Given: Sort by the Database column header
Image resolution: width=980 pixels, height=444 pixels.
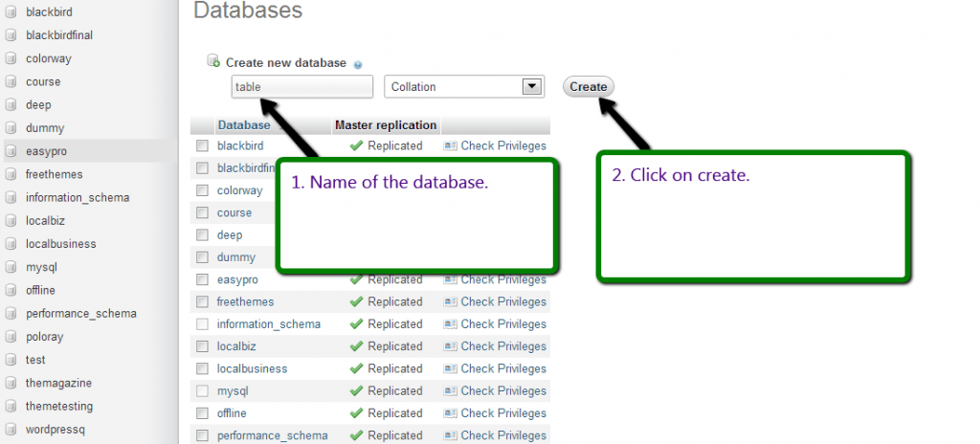Looking at the screenshot, I should click(243, 125).
